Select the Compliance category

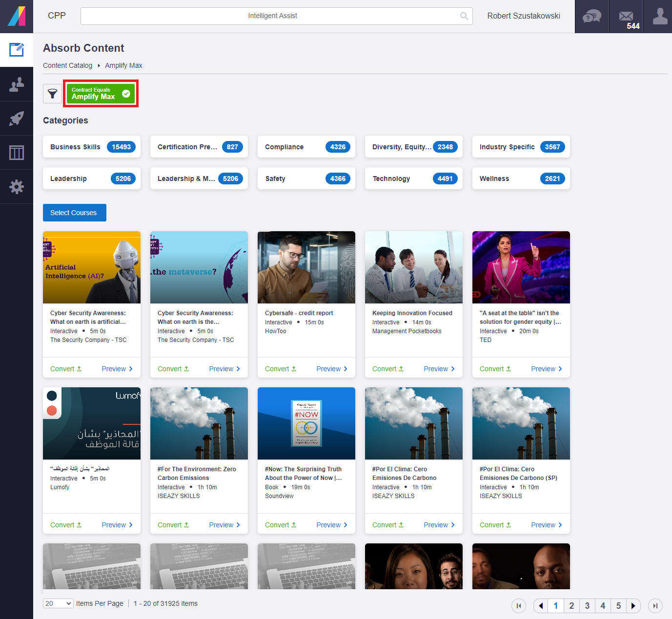pyautogui.click(x=306, y=147)
